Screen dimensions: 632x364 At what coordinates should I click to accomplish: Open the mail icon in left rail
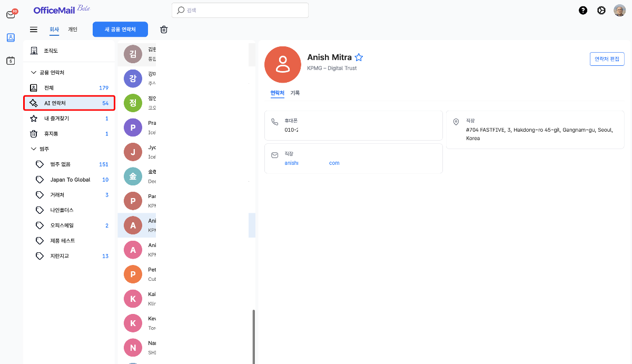pyautogui.click(x=11, y=15)
